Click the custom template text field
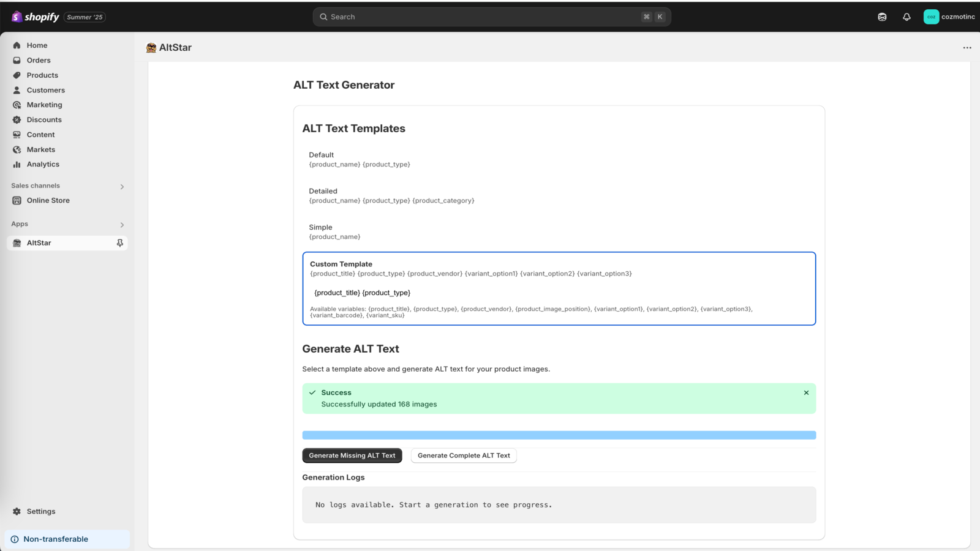The width and height of the screenshot is (980, 551). [x=559, y=293]
